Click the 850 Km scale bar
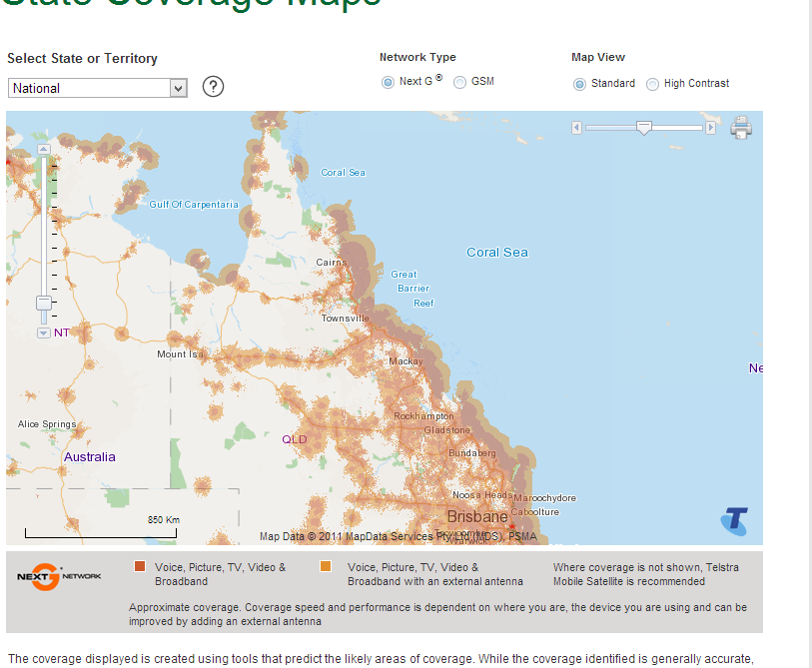 (101, 528)
